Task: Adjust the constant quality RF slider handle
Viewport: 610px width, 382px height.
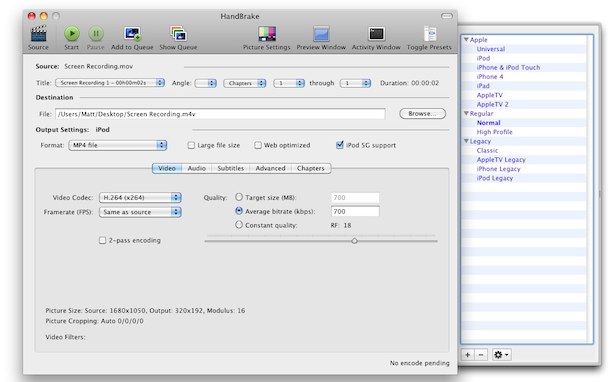Action: [354, 241]
